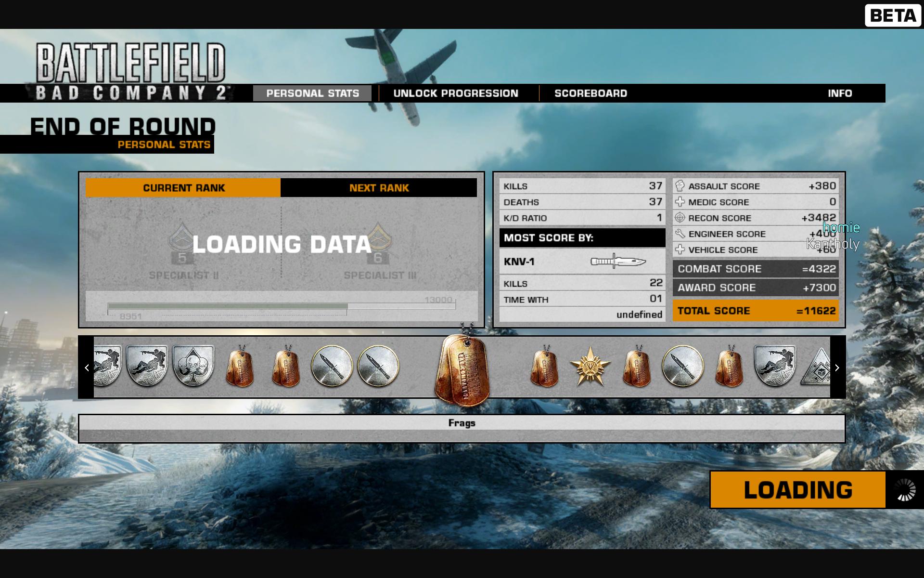Click the Specialist III rank 6 insignia
The image size is (924, 578).
(x=378, y=244)
